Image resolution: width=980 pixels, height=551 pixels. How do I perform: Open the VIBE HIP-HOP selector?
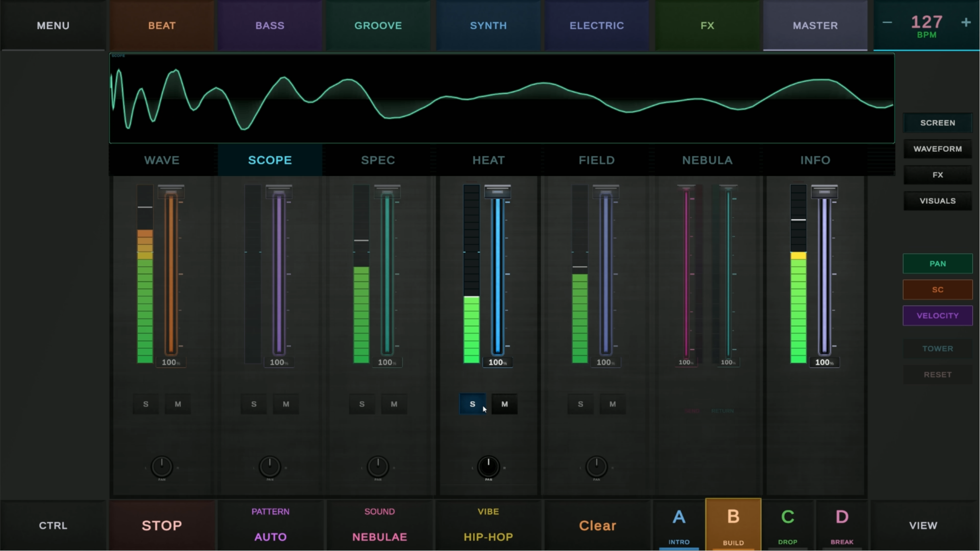pos(488,525)
